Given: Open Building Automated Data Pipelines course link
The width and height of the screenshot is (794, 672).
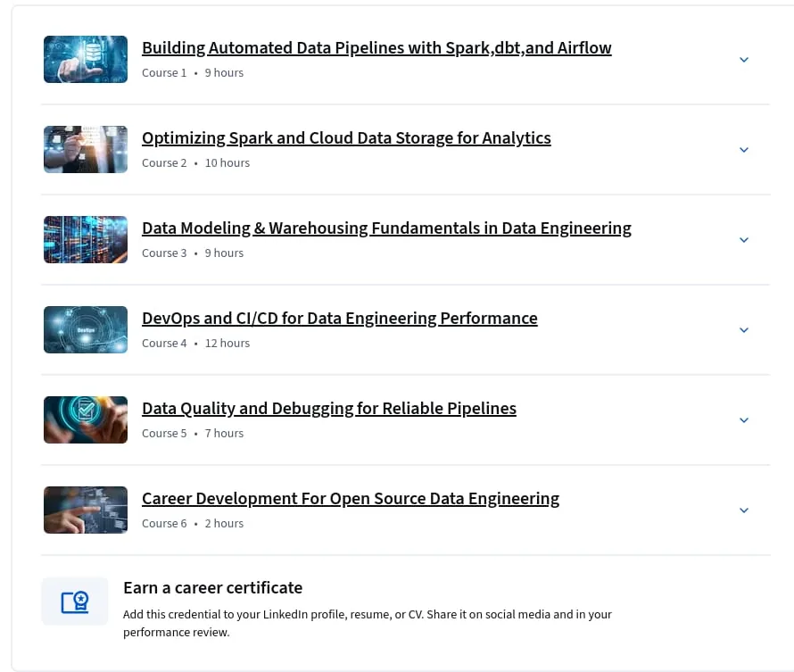Looking at the screenshot, I should click(x=376, y=48).
